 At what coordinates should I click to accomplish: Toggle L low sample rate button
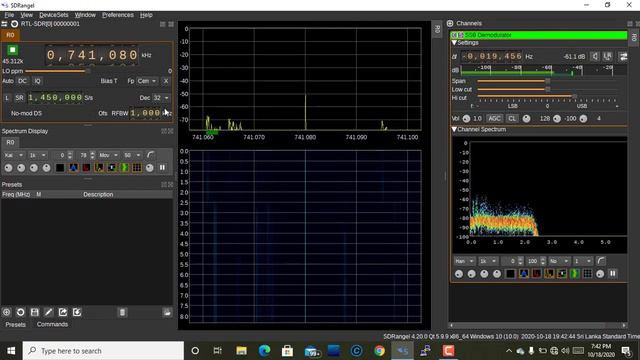coord(7,98)
